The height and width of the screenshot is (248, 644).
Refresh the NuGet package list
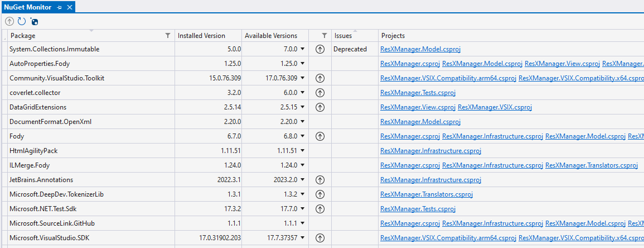click(21, 21)
